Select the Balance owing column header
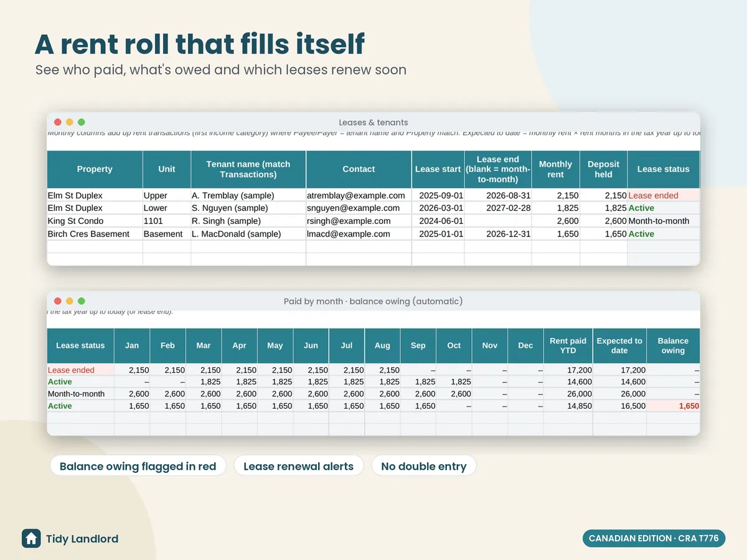The height and width of the screenshot is (560, 747). tap(673, 346)
